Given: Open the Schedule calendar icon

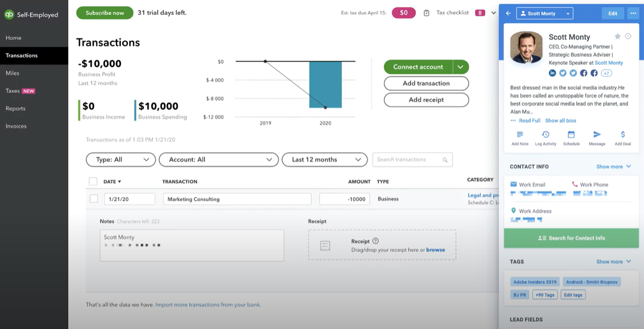Looking at the screenshot, I should coord(571,135).
